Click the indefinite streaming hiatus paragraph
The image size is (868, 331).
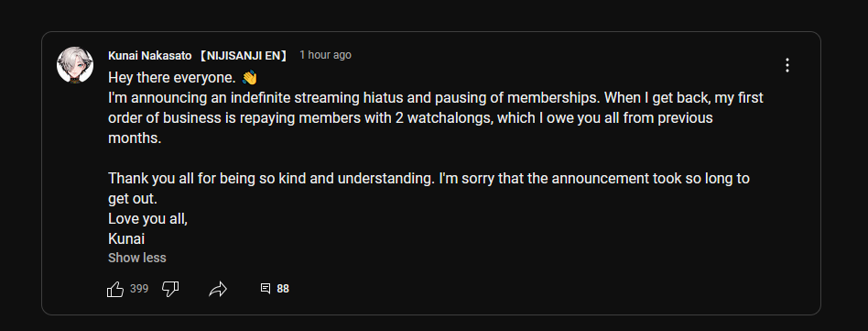tap(436, 118)
